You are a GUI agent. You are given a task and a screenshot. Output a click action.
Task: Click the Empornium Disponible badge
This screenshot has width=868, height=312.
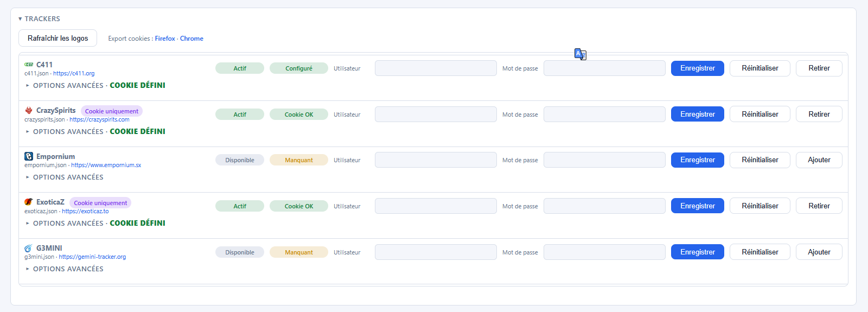(x=240, y=160)
